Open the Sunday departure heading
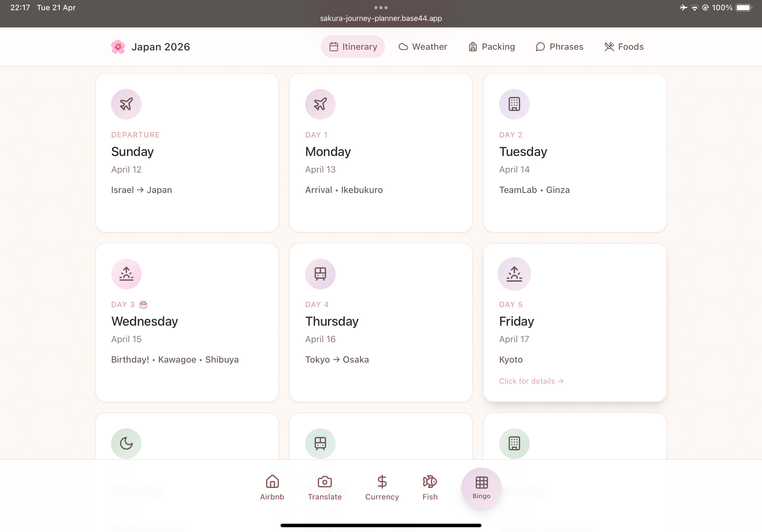 tap(132, 151)
